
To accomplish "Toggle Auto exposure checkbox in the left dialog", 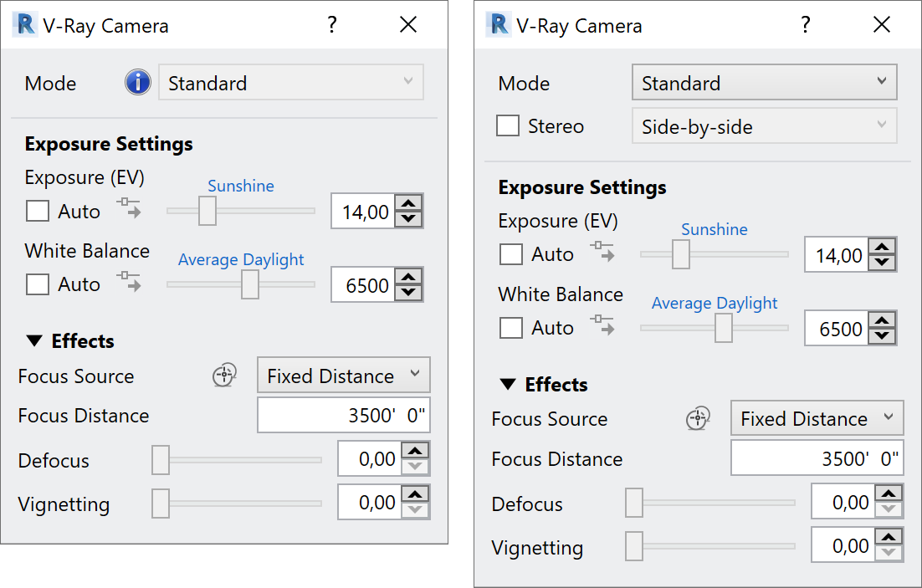I will [x=38, y=211].
